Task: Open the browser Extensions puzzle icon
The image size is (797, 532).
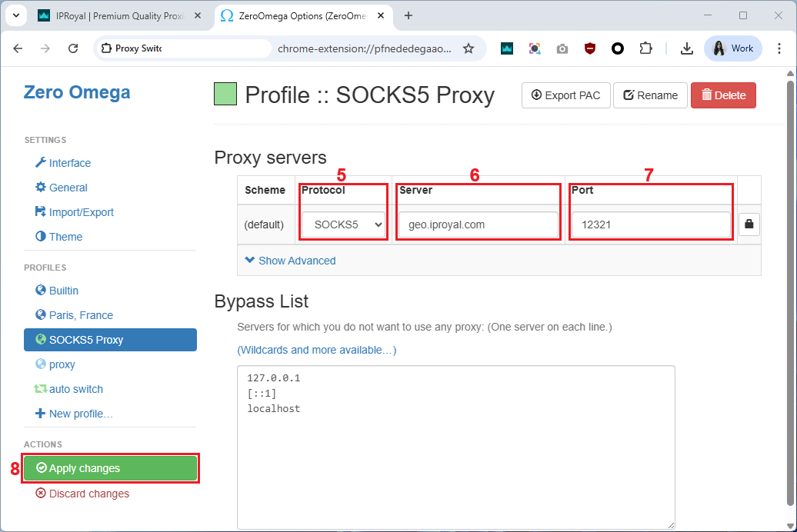Action: (x=645, y=48)
